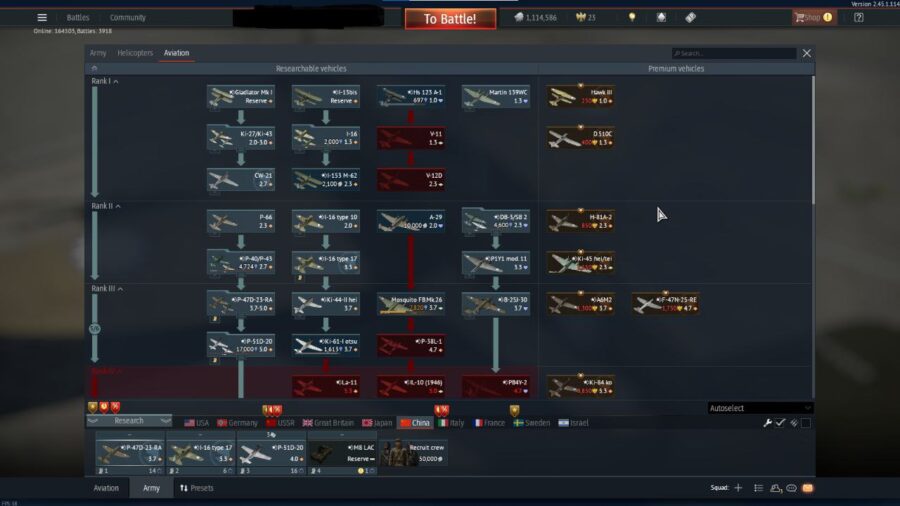Image resolution: width=900 pixels, height=506 pixels.
Task: Click the lightbulb hints icon
Action: tap(631, 17)
